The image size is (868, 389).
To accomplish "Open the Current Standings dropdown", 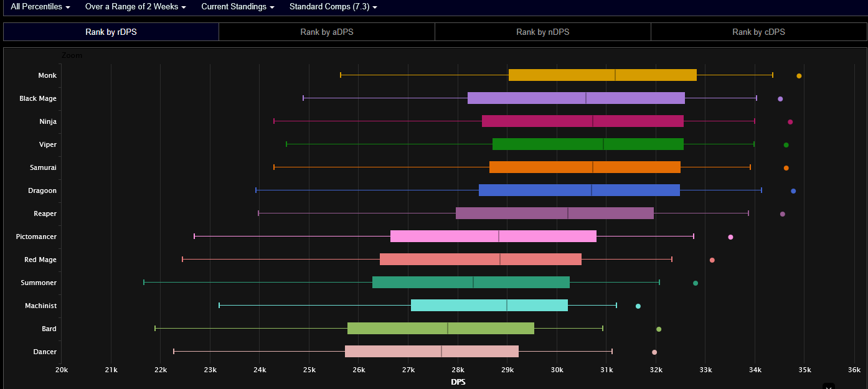I will click(237, 7).
